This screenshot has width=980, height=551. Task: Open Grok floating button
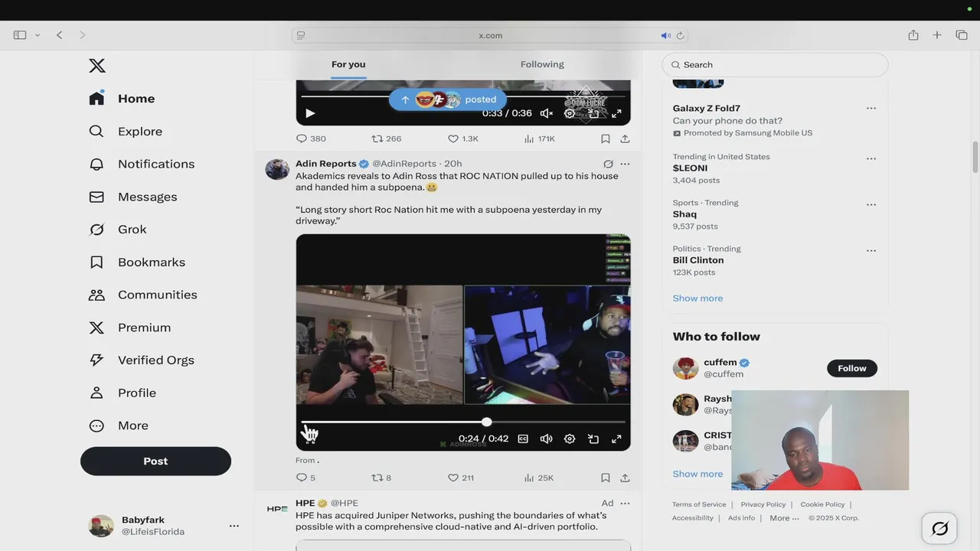coord(939,528)
